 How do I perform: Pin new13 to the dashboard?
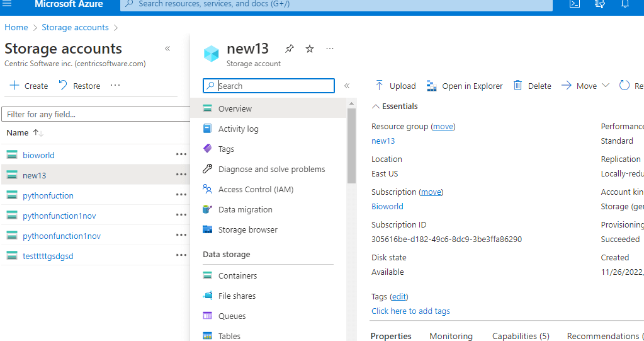289,49
